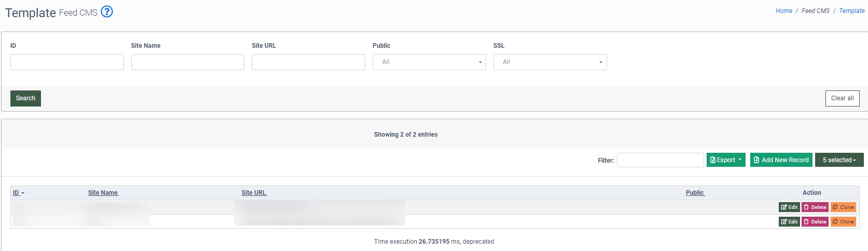Open the Export dropdown menu
The height and width of the screenshot is (251, 868).
(x=726, y=160)
